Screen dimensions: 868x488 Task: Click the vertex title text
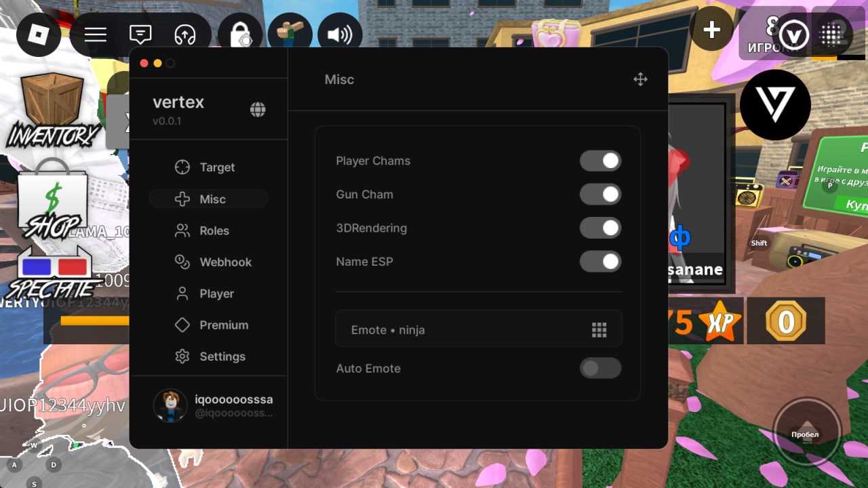coord(178,102)
